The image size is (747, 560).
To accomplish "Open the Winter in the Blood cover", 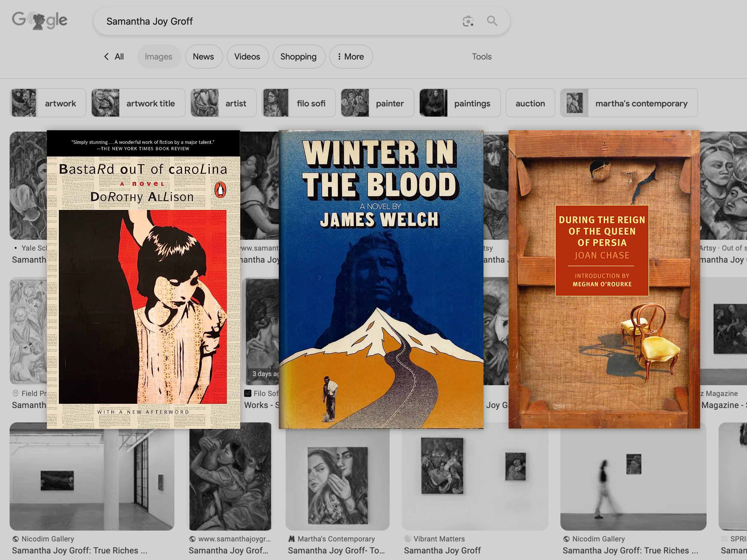I will pos(381,280).
